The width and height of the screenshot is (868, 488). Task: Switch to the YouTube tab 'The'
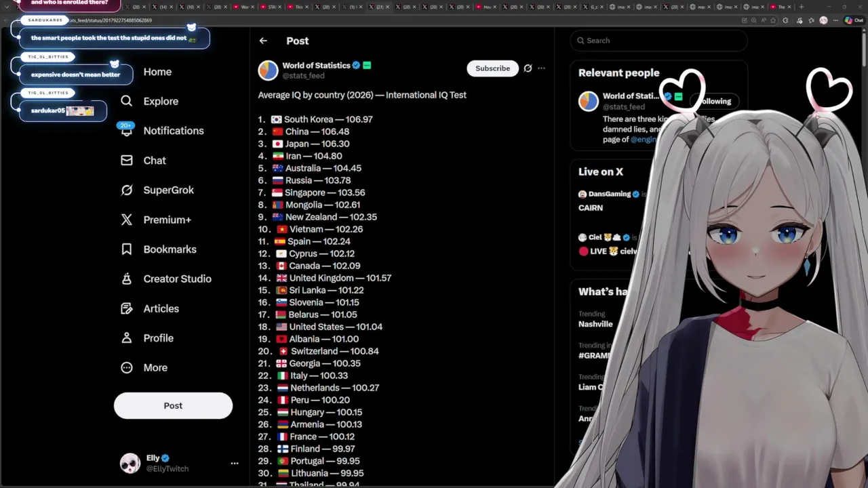(781, 7)
